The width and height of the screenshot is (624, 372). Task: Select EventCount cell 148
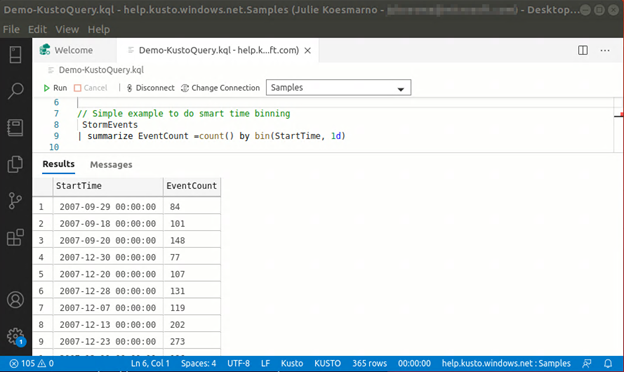coord(192,240)
